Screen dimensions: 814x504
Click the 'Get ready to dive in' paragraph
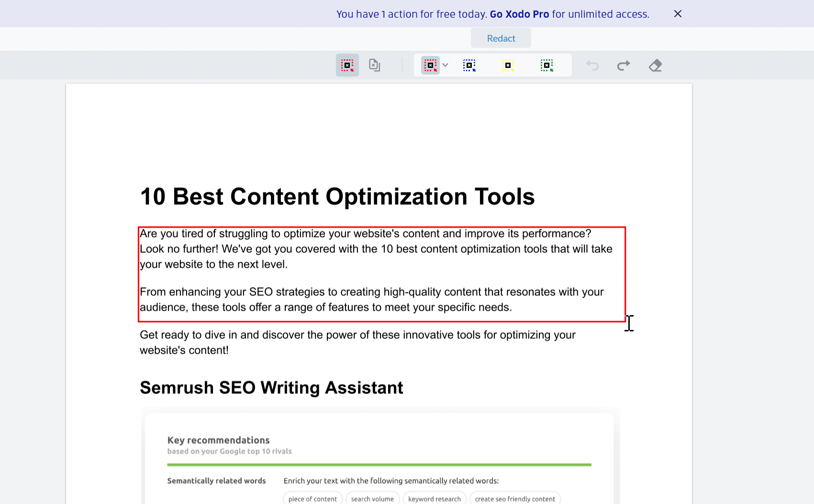[357, 342]
